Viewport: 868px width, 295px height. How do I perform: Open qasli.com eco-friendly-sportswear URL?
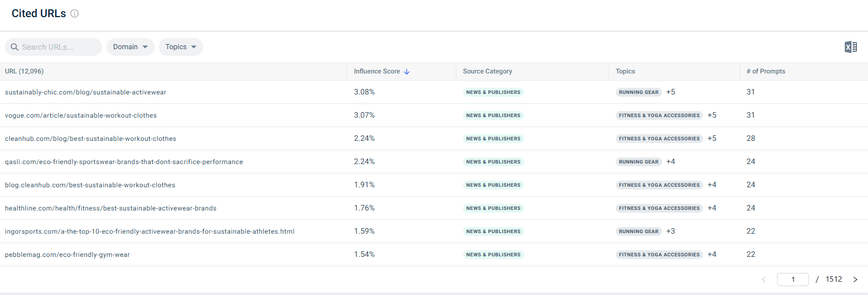click(124, 162)
